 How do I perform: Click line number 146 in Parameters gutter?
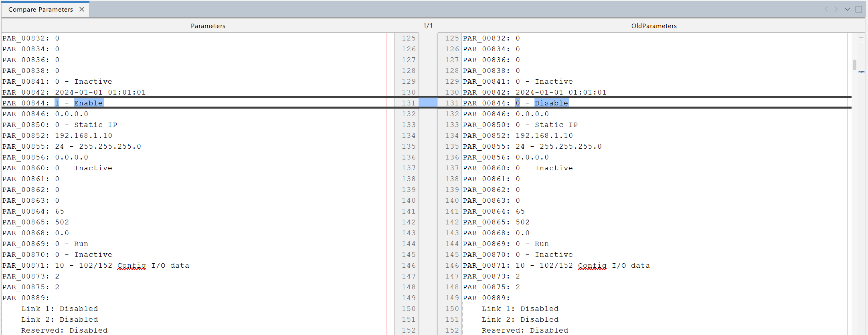coord(409,265)
